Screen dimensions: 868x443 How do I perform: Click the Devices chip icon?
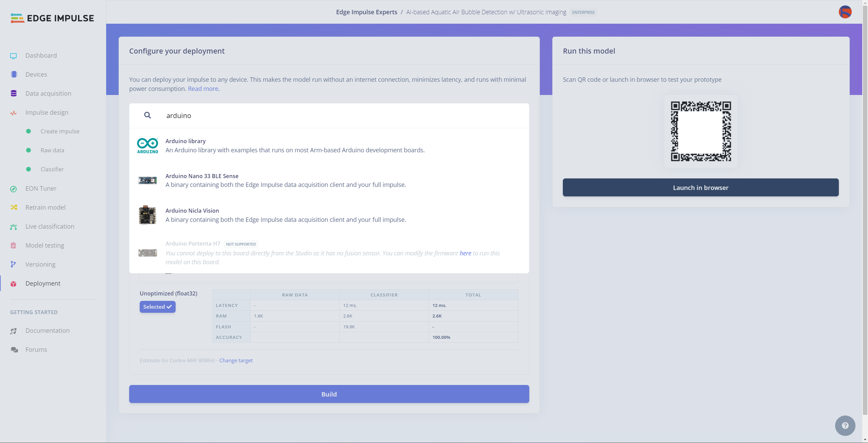click(x=14, y=75)
